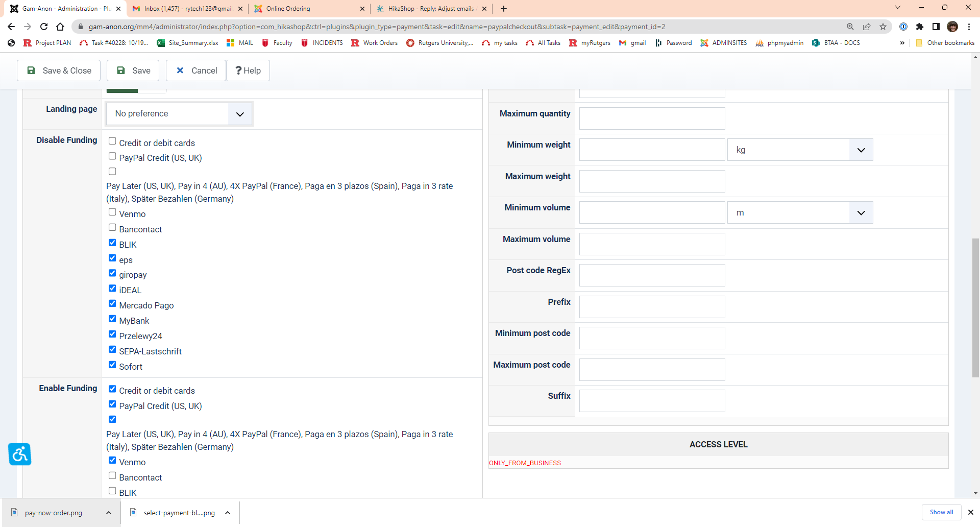Open the pay-now-order.png download
This screenshot has width=980, height=527.
pos(54,513)
